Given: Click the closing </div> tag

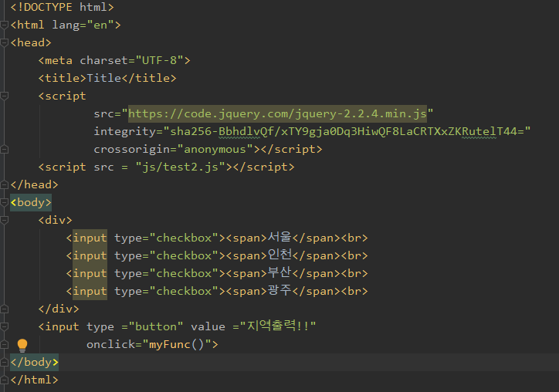Looking at the screenshot, I should [59, 309].
